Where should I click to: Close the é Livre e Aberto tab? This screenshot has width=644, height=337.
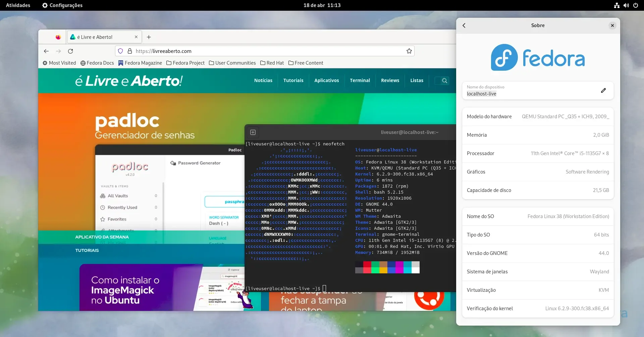(x=136, y=37)
